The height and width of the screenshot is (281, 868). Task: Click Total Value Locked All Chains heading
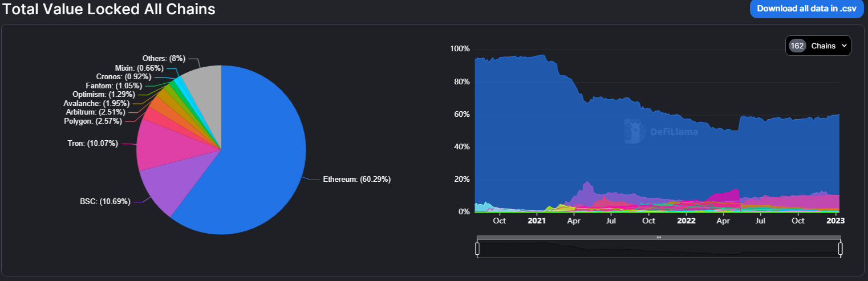109,9
